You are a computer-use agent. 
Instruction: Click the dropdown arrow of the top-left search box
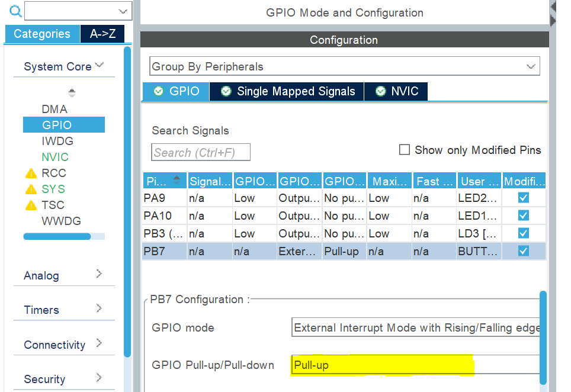coord(123,11)
